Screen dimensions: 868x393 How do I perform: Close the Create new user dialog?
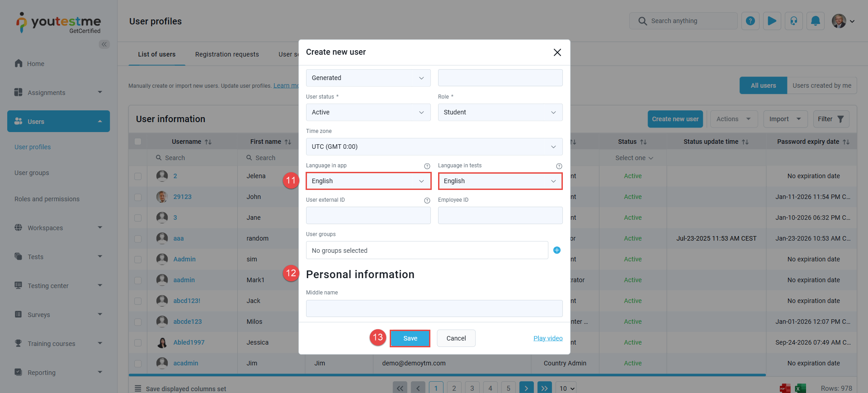click(x=557, y=52)
